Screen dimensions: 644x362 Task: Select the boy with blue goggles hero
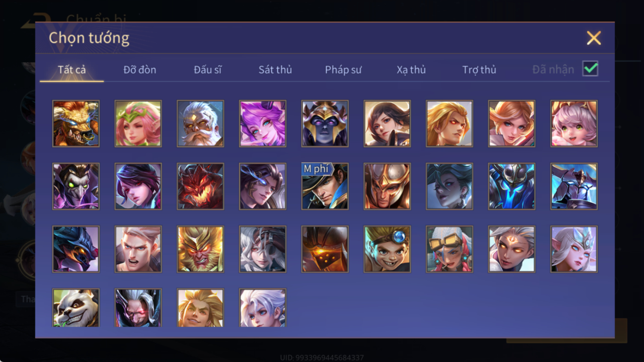pyautogui.click(x=387, y=249)
